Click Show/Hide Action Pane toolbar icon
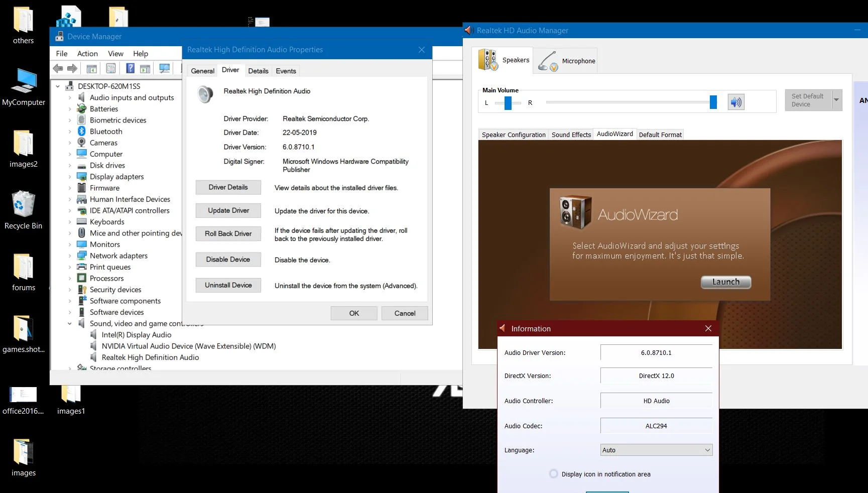Viewport: 868px width, 493px height. click(x=145, y=68)
